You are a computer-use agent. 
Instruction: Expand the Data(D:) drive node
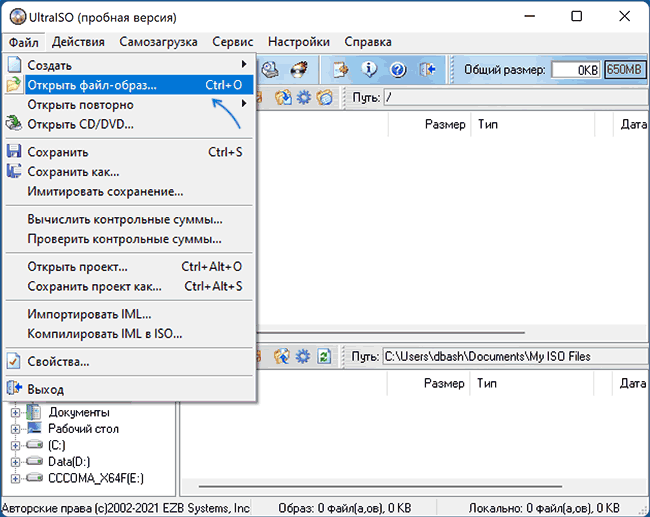tap(15, 462)
